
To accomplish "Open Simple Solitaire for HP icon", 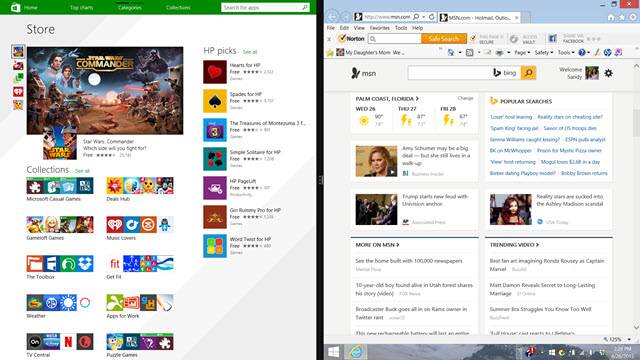I will (x=215, y=159).
